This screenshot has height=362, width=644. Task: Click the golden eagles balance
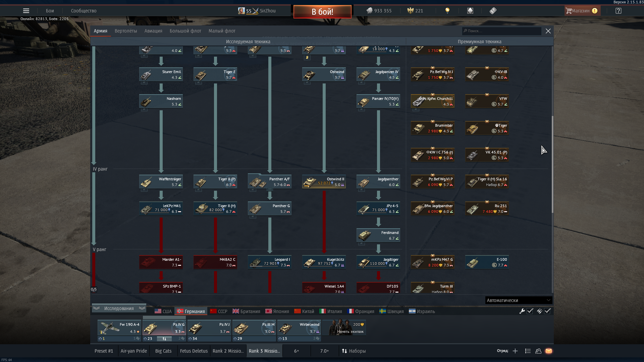pos(415,11)
